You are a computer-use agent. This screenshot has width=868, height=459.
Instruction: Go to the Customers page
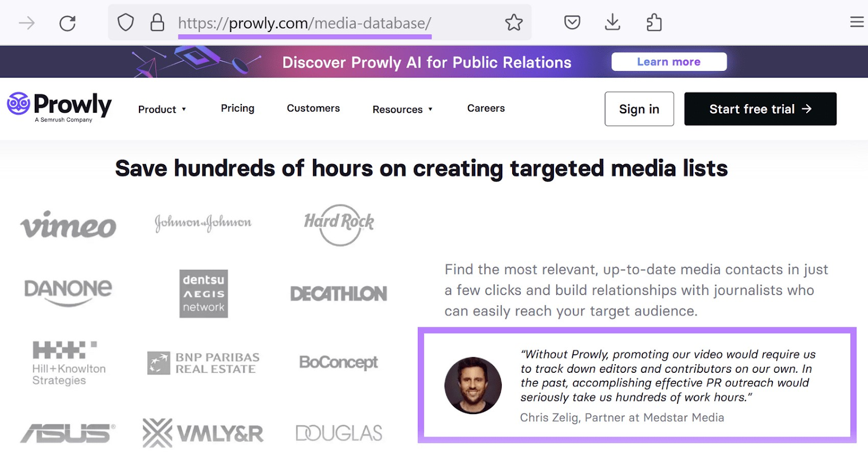tap(313, 108)
